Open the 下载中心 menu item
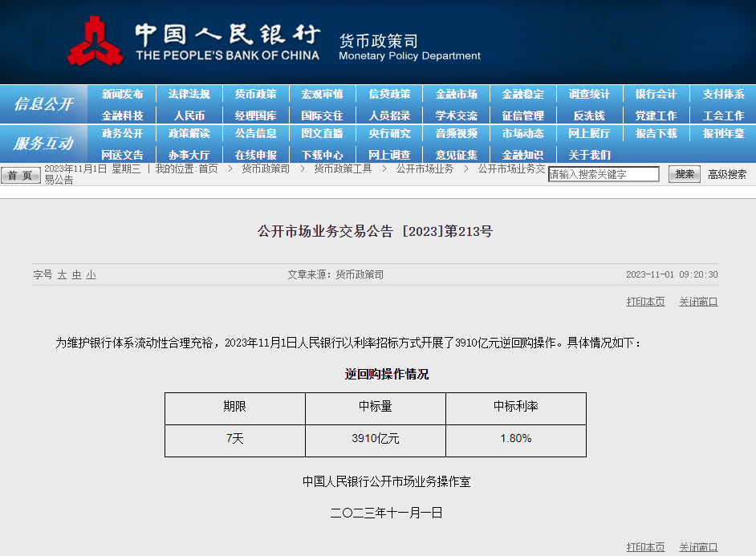This screenshot has height=556, width=756. click(x=322, y=155)
